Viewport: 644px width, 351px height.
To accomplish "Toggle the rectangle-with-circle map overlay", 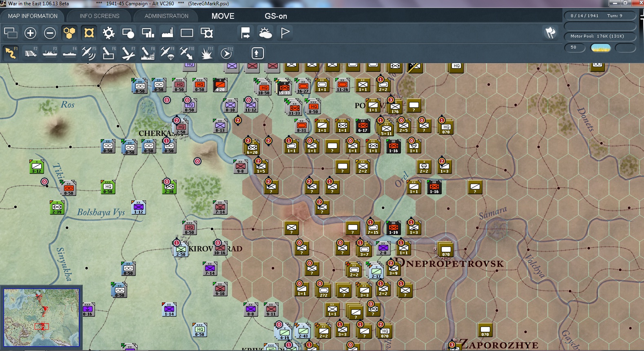I will (128, 33).
